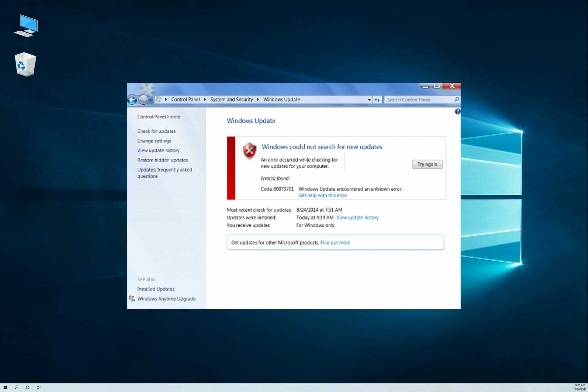Image resolution: width=588 pixels, height=392 pixels.
Task: Open This PC desktop icon
Action: click(26, 26)
